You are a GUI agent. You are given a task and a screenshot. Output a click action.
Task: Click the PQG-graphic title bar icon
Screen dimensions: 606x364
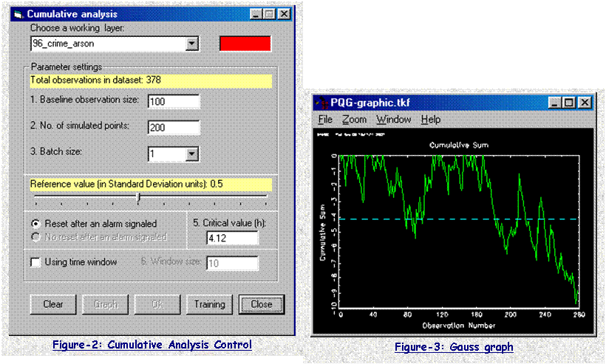pyautogui.click(x=321, y=103)
